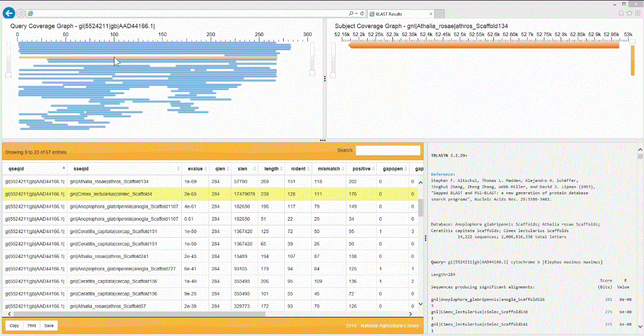Click the query graph right slider handle

click(312, 74)
